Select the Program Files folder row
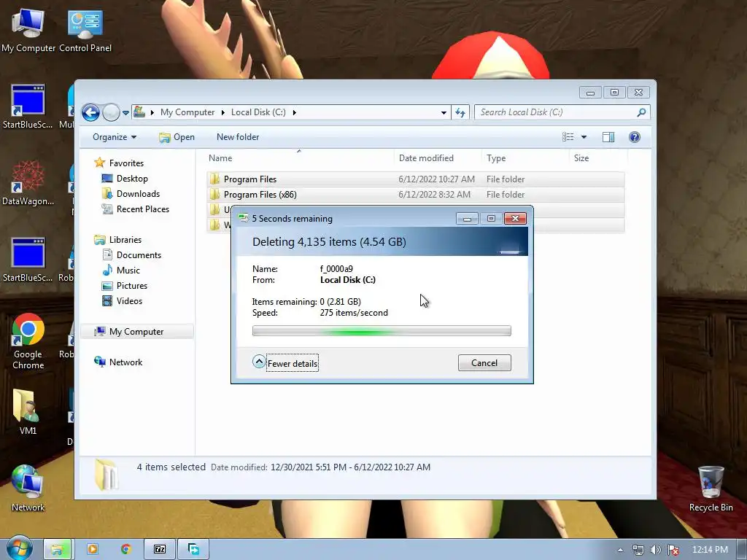The height and width of the screenshot is (560, 747). coord(415,179)
